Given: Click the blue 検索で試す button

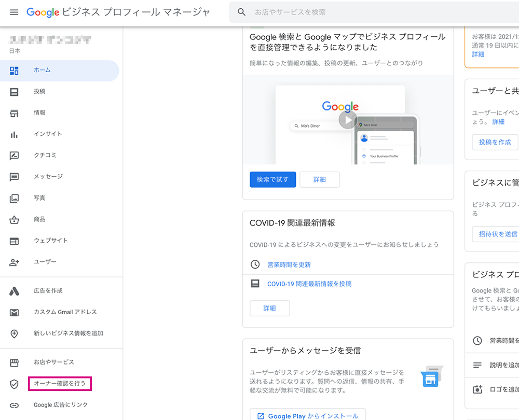Looking at the screenshot, I should pyautogui.click(x=273, y=179).
